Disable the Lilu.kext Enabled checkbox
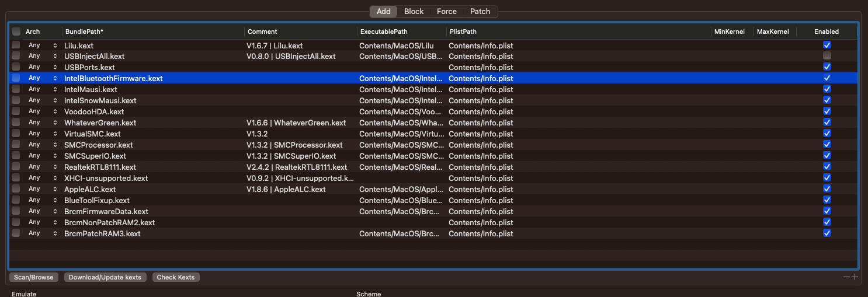The width and height of the screenshot is (868, 297). (827, 45)
